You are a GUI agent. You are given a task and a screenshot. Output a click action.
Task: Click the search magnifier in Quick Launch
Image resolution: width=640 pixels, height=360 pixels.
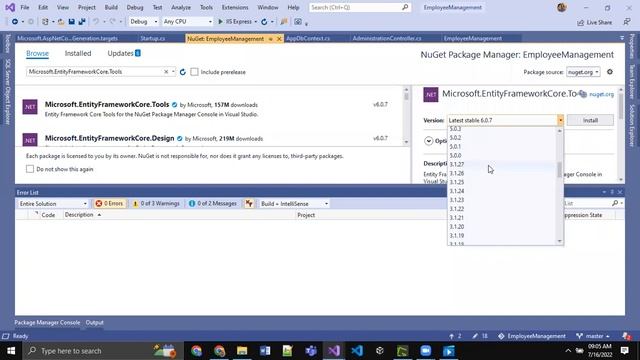click(x=405, y=7)
